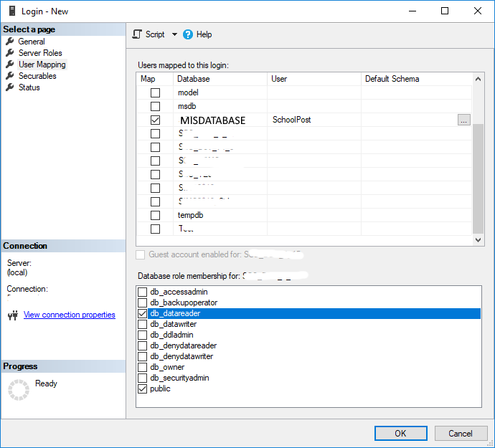The image size is (495, 448).
Task: Enable the db_denydatareader role
Action: pyautogui.click(x=142, y=345)
